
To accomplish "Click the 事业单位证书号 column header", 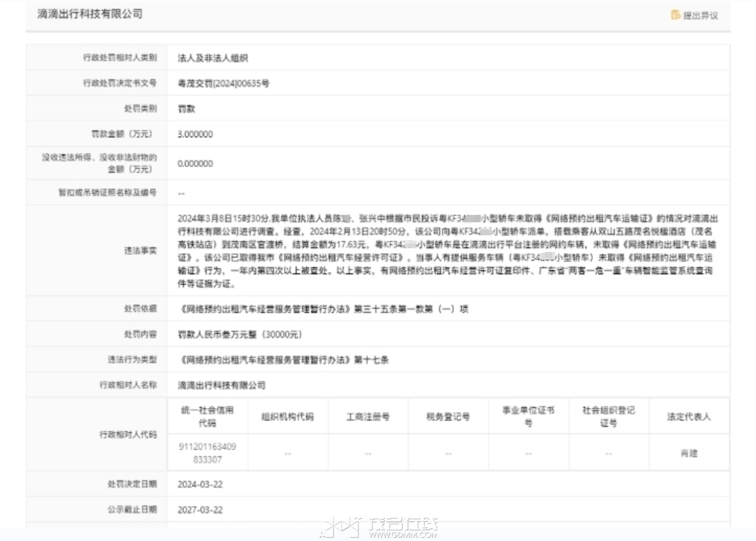I will pyautogui.click(x=528, y=416).
